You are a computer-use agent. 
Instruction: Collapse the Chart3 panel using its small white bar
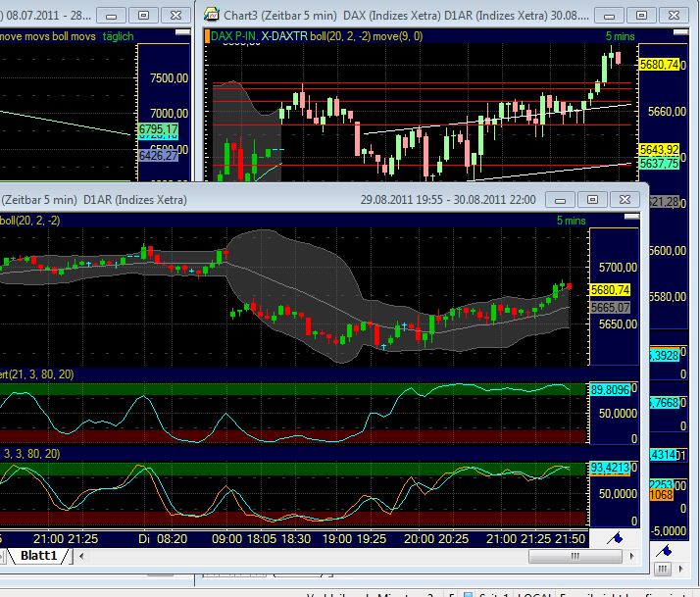point(680,32)
